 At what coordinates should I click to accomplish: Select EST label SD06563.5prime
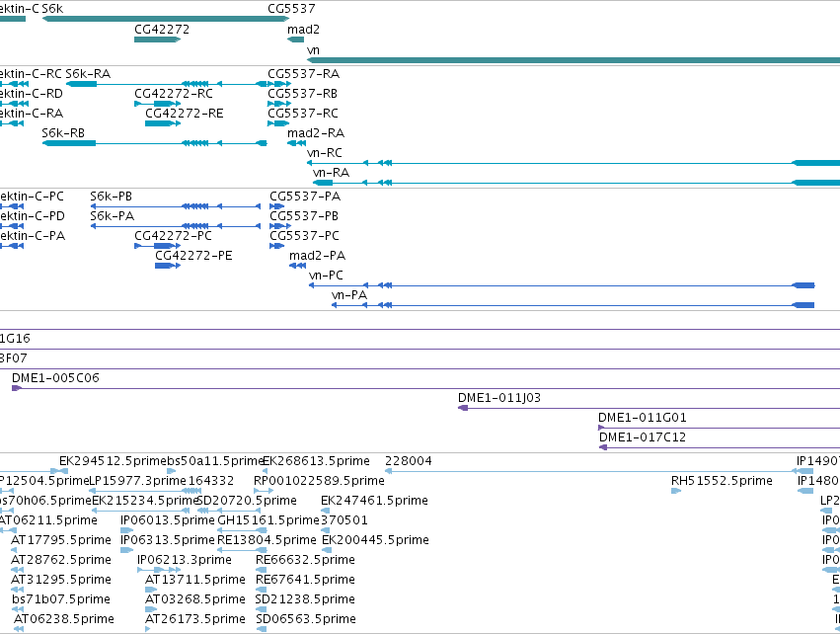(306, 620)
